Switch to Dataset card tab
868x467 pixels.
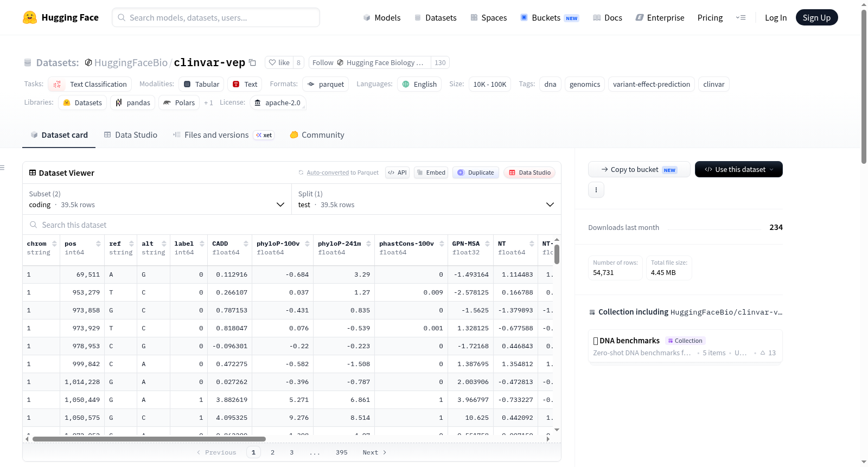click(x=59, y=135)
